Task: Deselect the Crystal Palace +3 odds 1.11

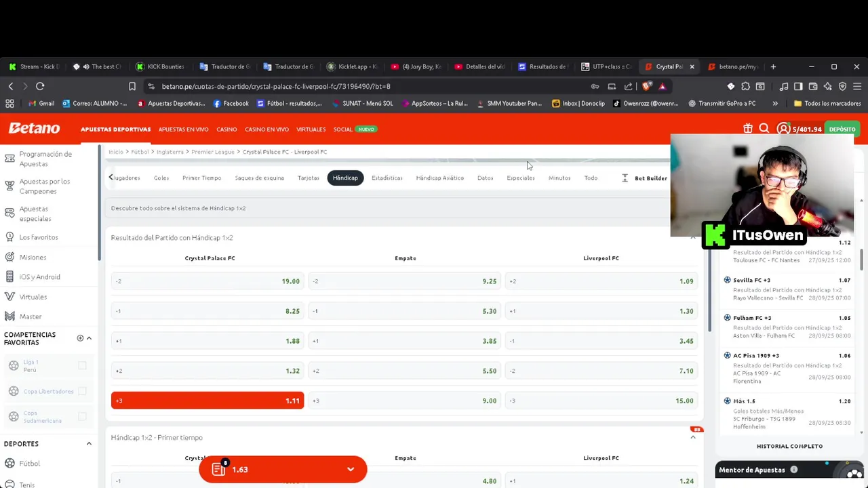Action: 208,401
